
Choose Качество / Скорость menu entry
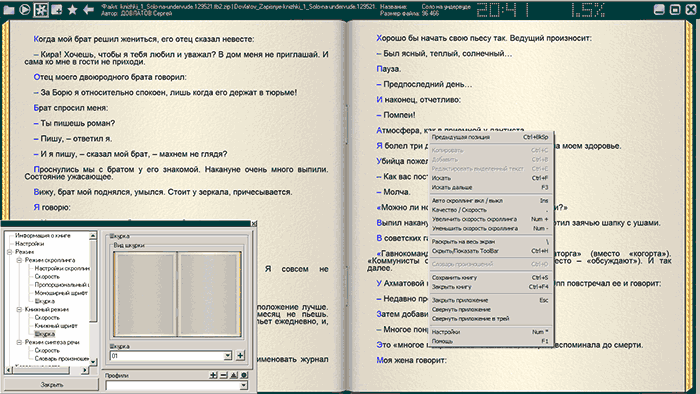click(490, 210)
